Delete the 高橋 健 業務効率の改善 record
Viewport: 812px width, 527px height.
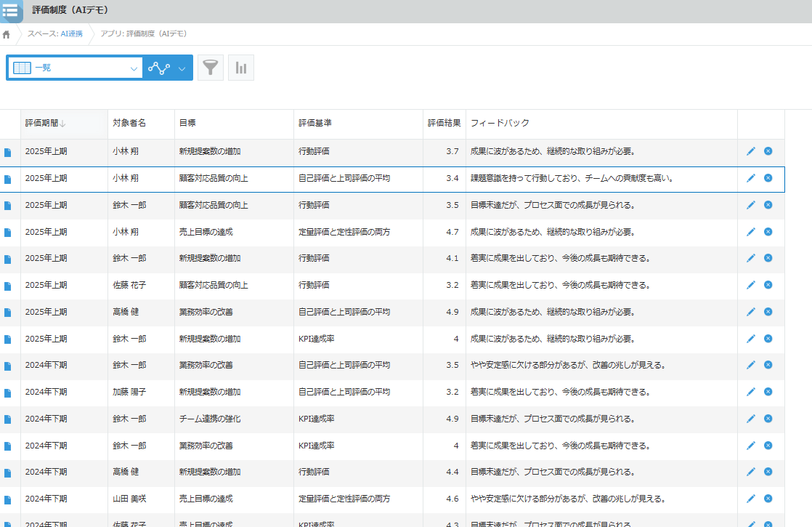pos(768,312)
